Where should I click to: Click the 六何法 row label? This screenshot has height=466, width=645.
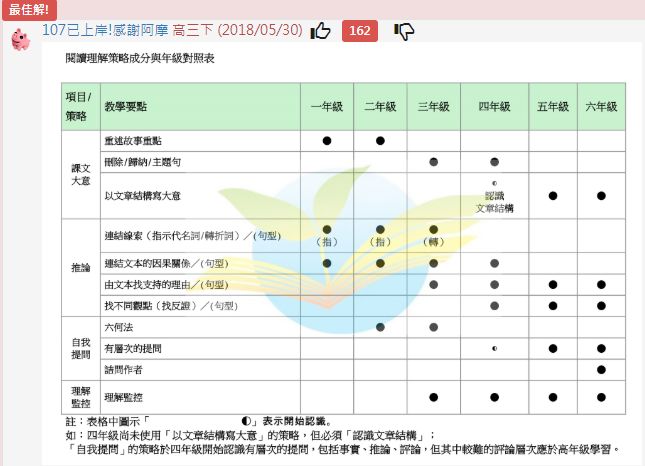[x=118, y=327]
